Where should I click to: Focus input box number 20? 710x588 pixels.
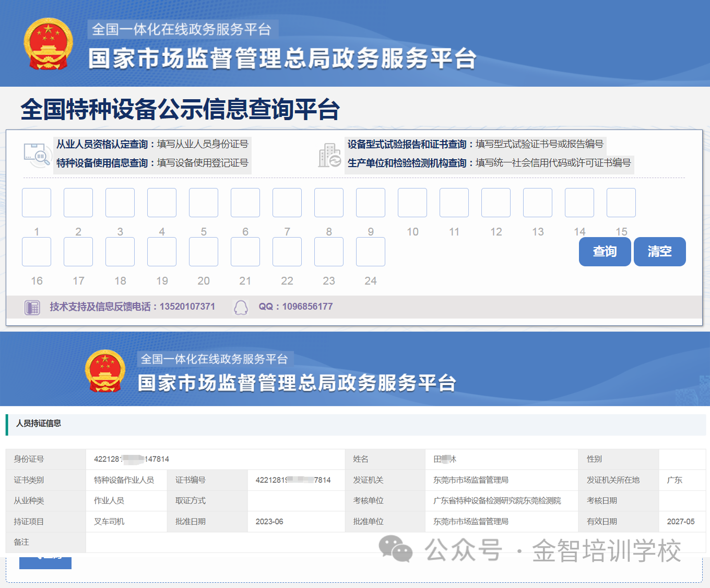point(204,252)
